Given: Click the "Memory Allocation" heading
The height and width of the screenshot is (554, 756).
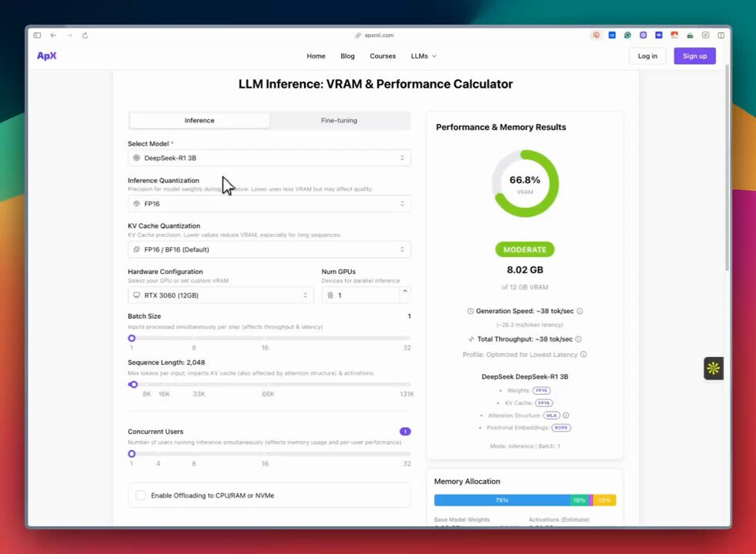Looking at the screenshot, I should coord(467,481).
